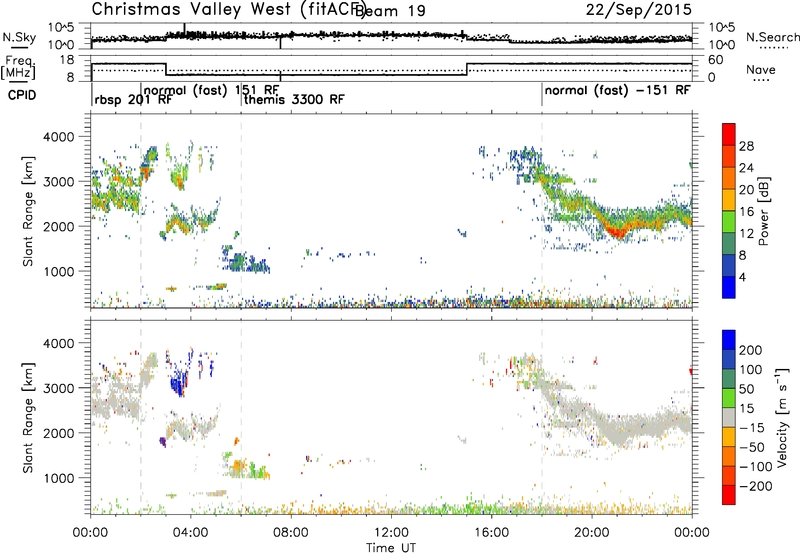Select the '28' power colorbar label
Image resolution: width=800 pixels, height=554 pixels.
click(x=746, y=146)
